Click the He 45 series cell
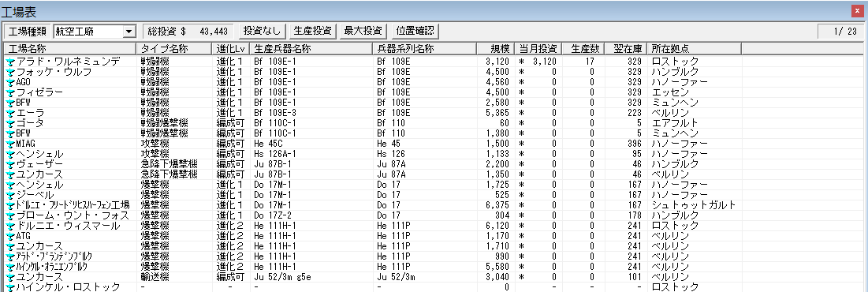This screenshot has width=868, height=292. click(x=389, y=144)
